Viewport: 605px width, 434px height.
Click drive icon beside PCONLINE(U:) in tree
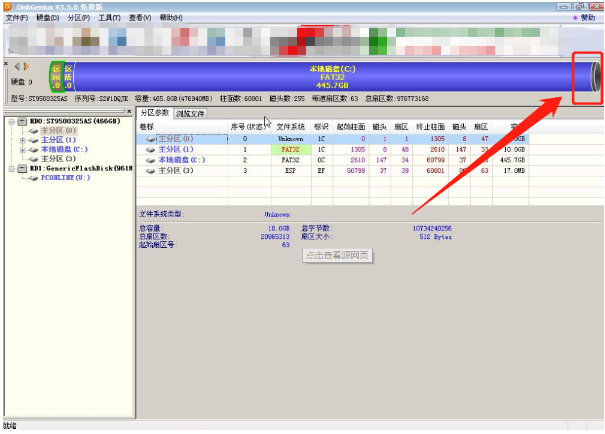(34, 178)
